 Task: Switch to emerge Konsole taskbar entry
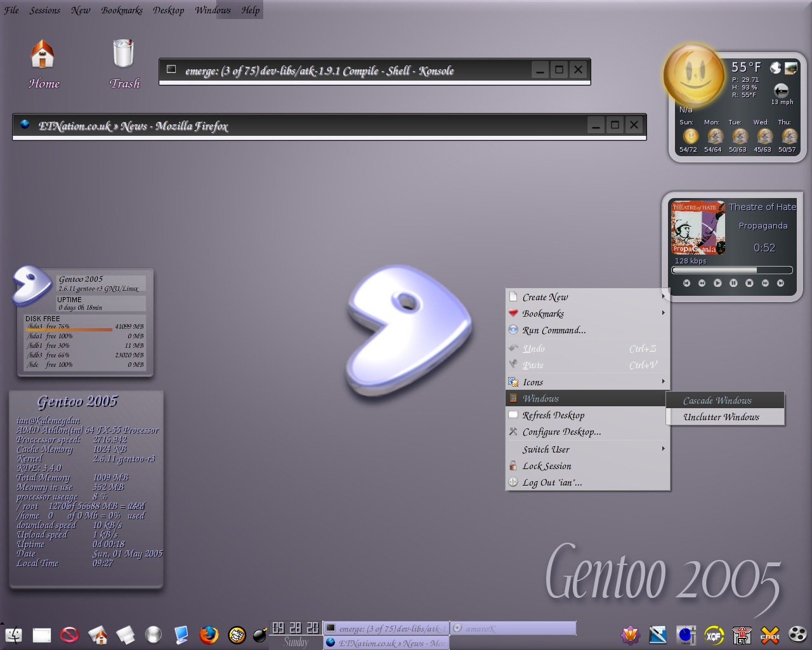pyautogui.click(x=386, y=628)
